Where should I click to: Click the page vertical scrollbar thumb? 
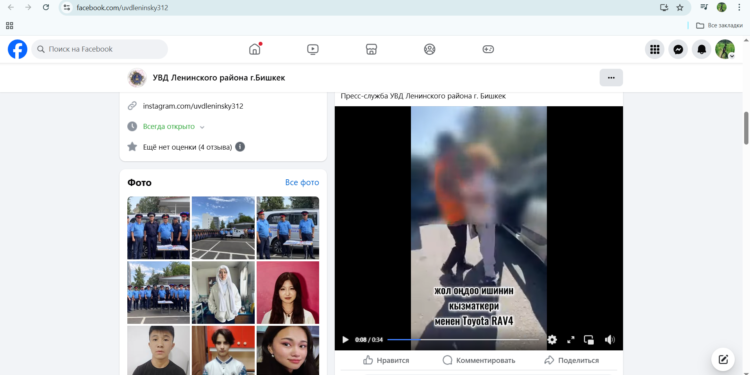coord(746,128)
